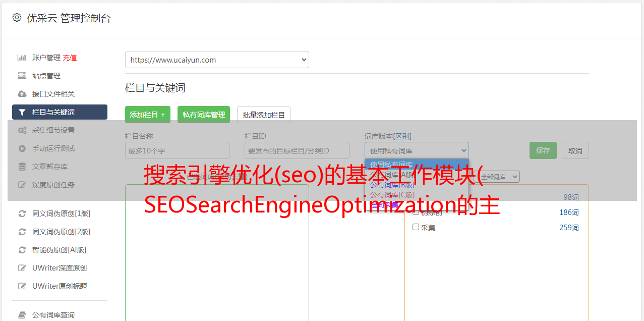Click the red 充值 recharge link
This screenshot has height=321, width=644.
[70, 58]
